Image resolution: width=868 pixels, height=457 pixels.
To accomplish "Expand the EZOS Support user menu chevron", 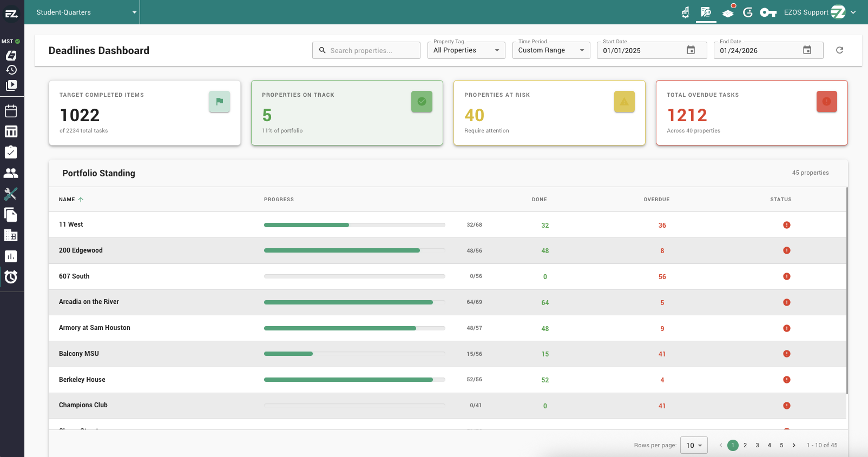I will (853, 12).
